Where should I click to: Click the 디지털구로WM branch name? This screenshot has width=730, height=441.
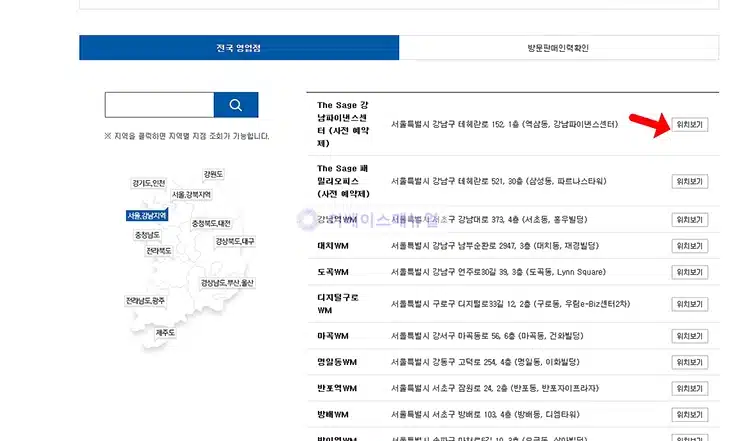click(338, 304)
